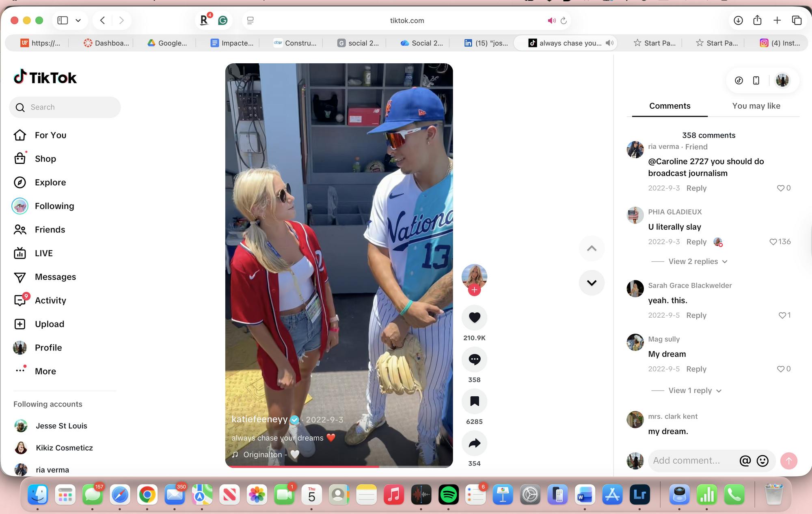Like the PHIA GLADIEUX comment

773,242
